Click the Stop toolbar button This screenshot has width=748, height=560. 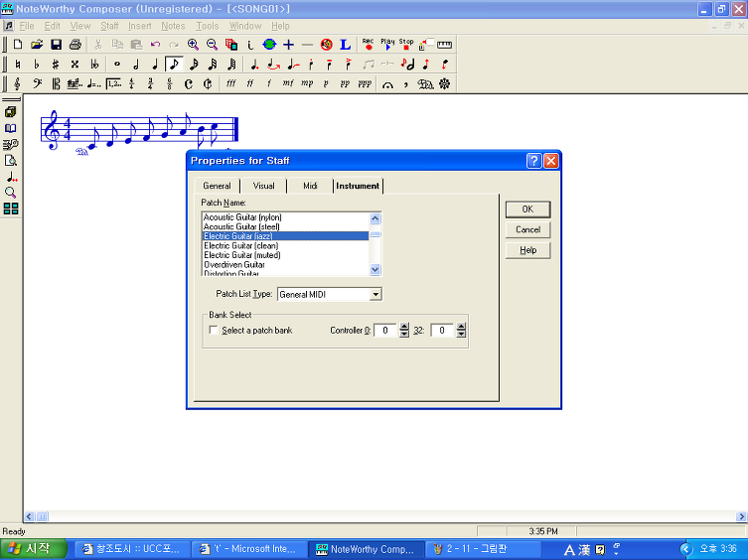[x=406, y=45]
